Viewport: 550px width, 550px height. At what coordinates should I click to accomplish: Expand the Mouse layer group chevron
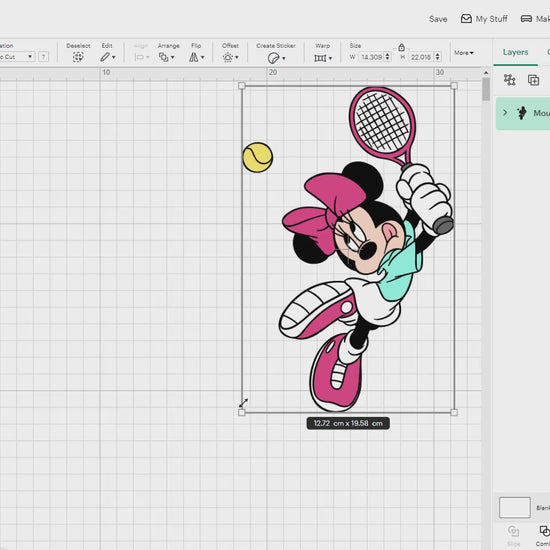click(x=505, y=113)
